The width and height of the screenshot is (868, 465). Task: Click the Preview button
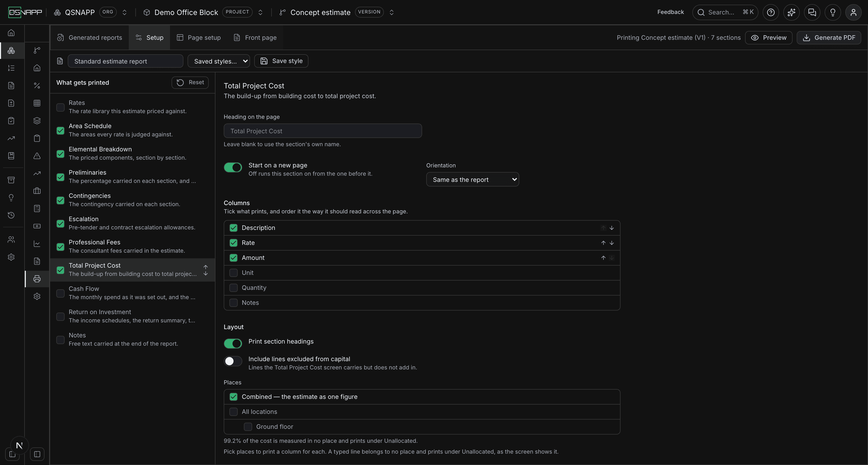pos(769,37)
